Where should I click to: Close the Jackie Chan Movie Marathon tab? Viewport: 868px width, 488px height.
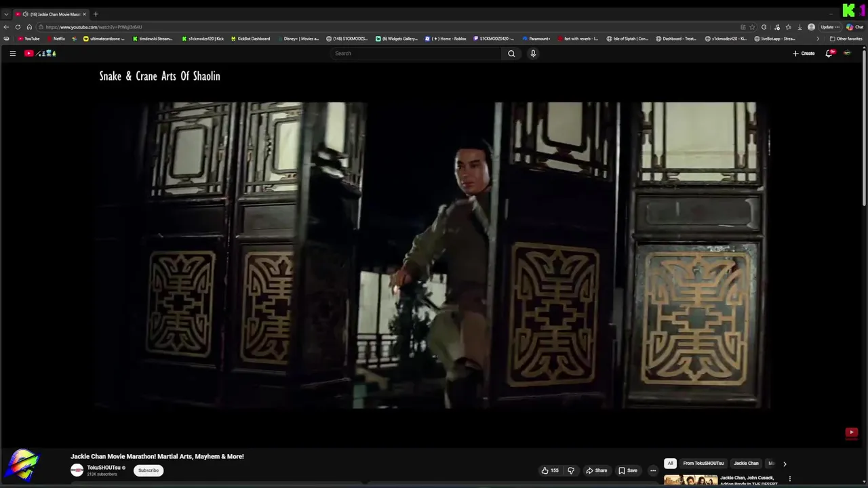tap(84, 14)
